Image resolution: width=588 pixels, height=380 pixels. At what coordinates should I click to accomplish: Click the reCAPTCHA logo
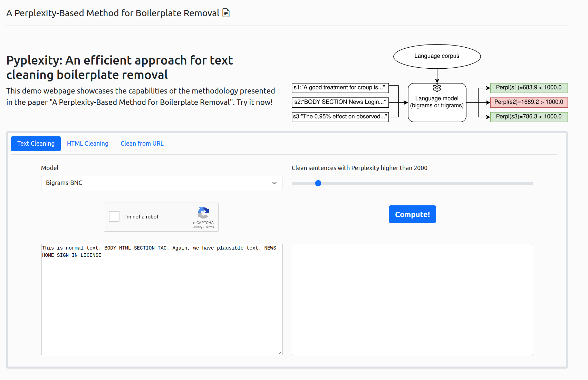(203, 213)
